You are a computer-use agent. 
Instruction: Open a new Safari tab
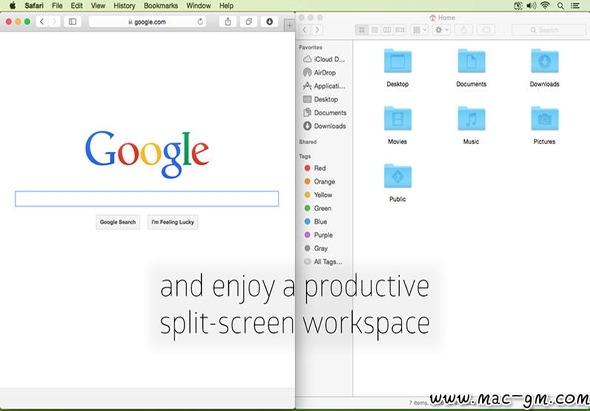(289, 26)
